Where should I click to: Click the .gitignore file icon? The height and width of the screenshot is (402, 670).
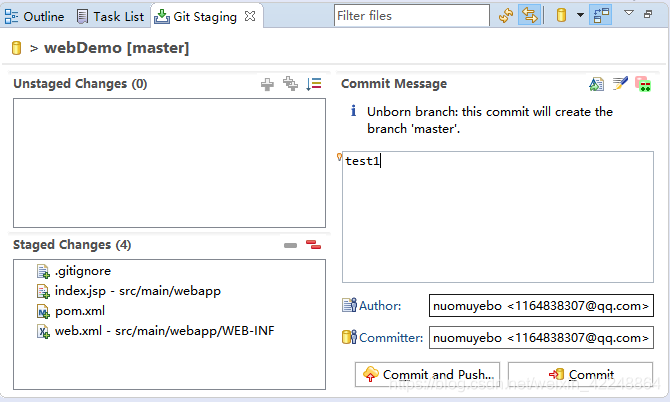click(43, 271)
